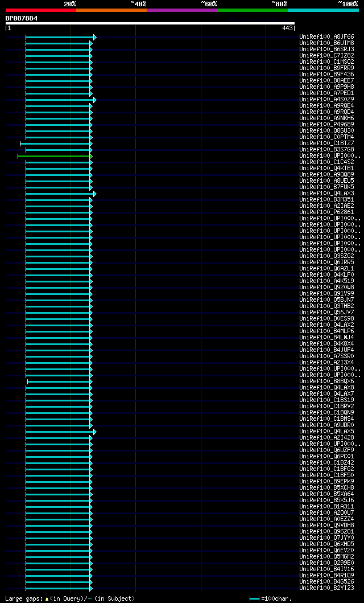Select the UniRef100_C0PTM4 entry
This screenshot has width=364, height=603.
[x=327, y=137]
